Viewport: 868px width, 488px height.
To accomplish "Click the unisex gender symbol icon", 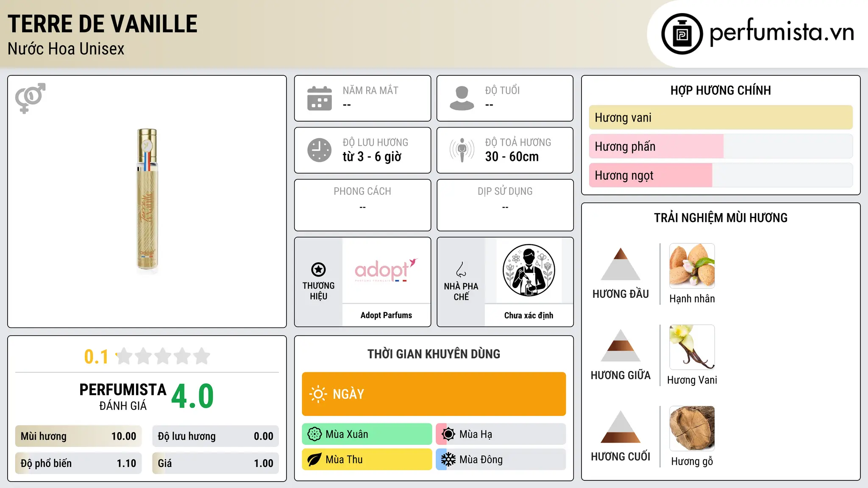I will pos(30,98).
